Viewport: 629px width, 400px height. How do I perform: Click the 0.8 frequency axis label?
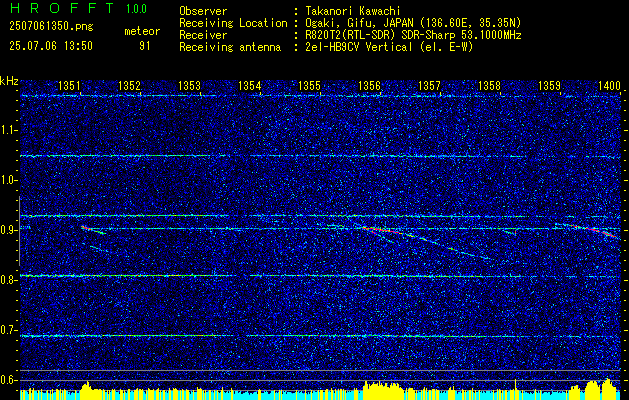click(8, 280)
